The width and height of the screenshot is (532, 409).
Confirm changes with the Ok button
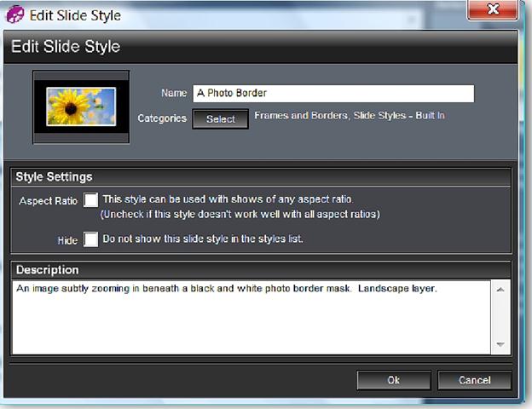click(394, 380)
